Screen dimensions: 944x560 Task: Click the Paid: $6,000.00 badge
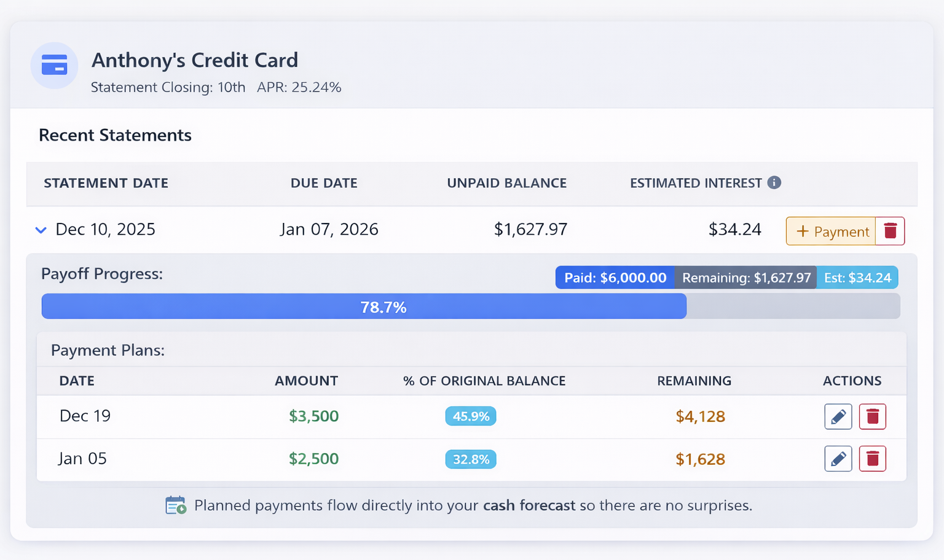[x=615, y=277]
